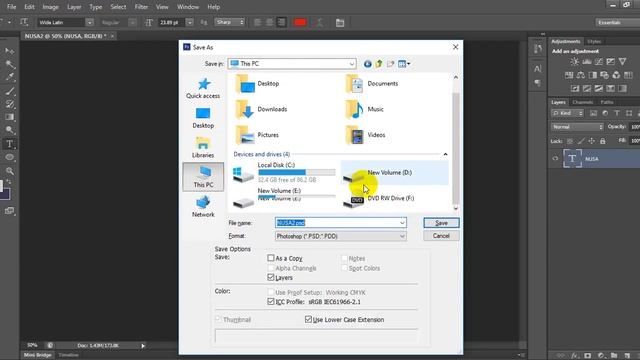640x360 pixels.
Task: Click the red text color swatch
Action: [x=300, y=22]
